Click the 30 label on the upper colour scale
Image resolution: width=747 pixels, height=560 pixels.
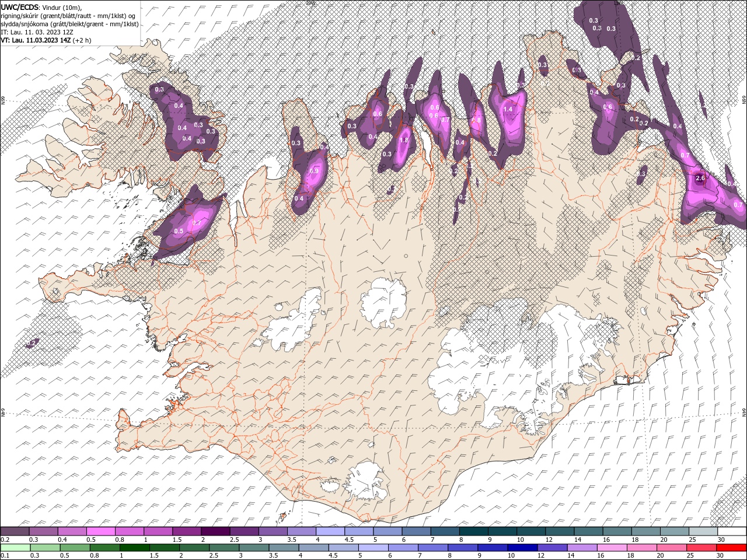[721, 540]
